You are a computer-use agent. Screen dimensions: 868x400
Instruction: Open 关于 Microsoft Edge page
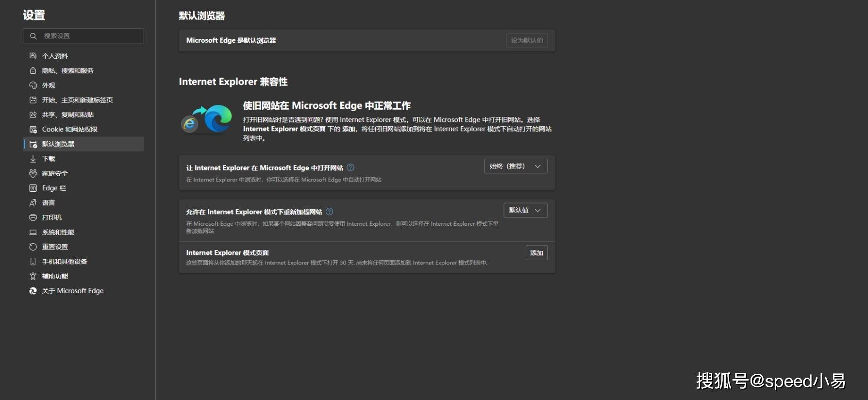[x=83, y=291]
